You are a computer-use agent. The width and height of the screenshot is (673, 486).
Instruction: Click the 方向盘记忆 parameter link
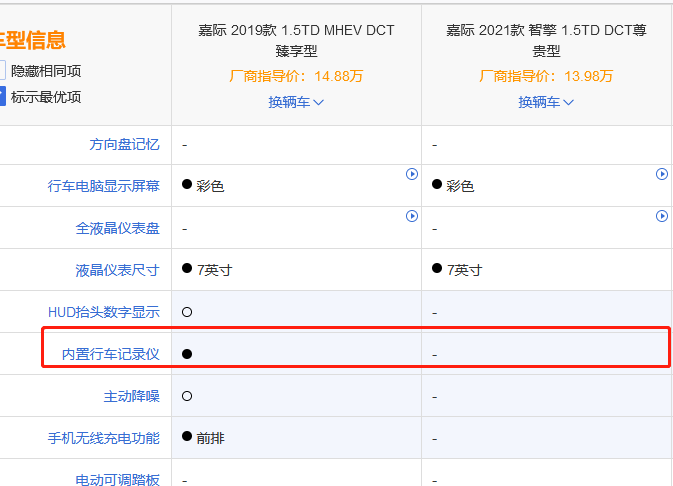pyautogui.click(x=124, y=144)
